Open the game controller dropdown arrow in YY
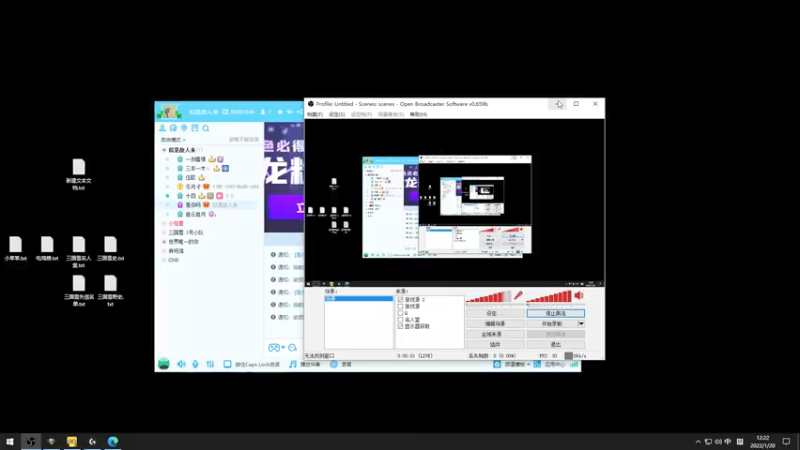Viewport: 800px width, 450px height. pyautogui.click(x=283, y=348)
